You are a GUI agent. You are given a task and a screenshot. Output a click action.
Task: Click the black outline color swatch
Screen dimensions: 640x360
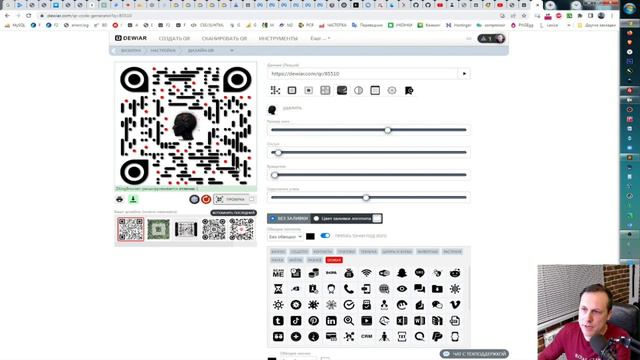(310, 236)
